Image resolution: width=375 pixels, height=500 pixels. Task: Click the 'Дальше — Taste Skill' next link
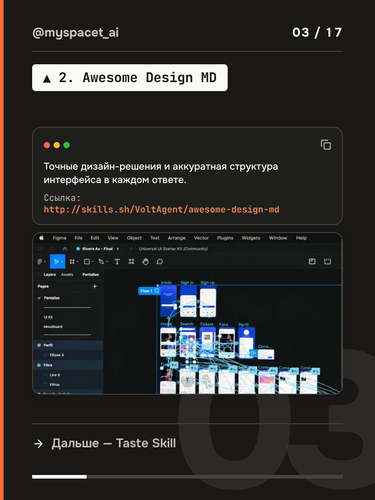click(105, 443)
